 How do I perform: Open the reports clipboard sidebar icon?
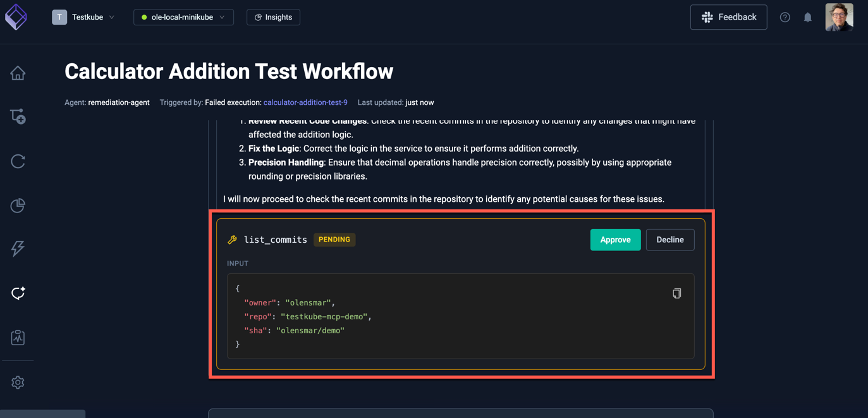17,337
